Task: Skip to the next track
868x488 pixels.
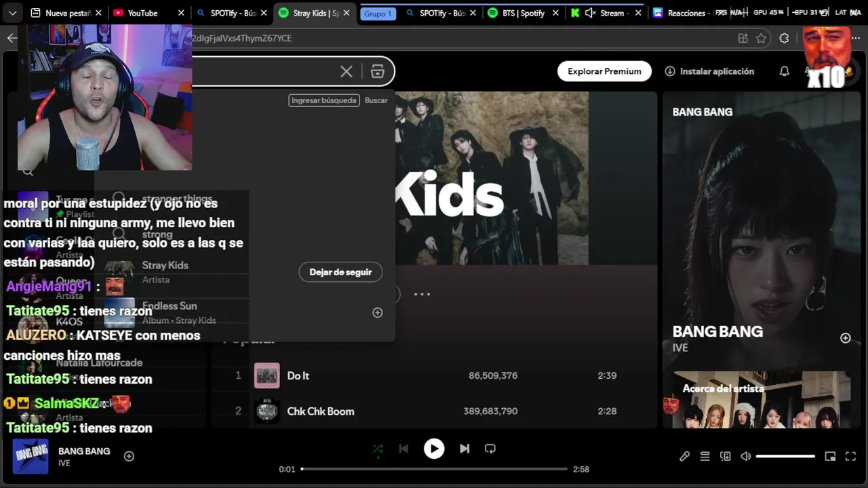Action: [x=465, y=449]
